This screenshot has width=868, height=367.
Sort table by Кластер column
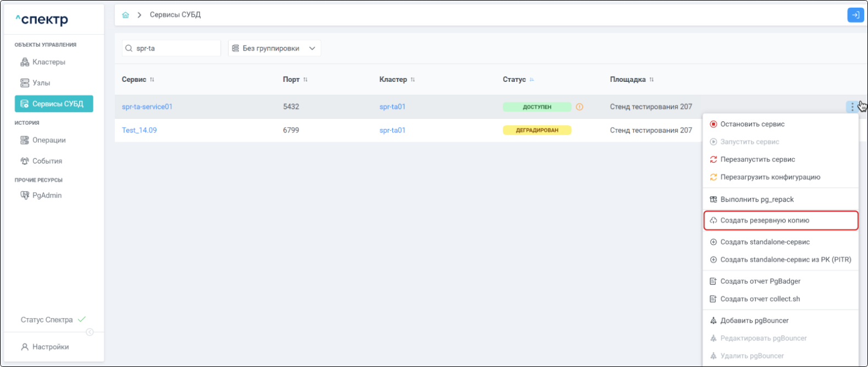413,80
